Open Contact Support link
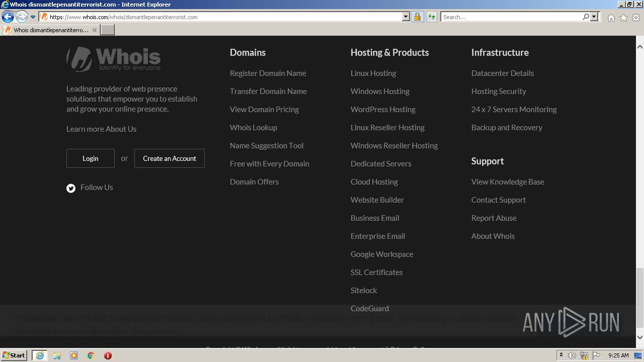Screen dimensions: 644x362 tap(499, 200)
